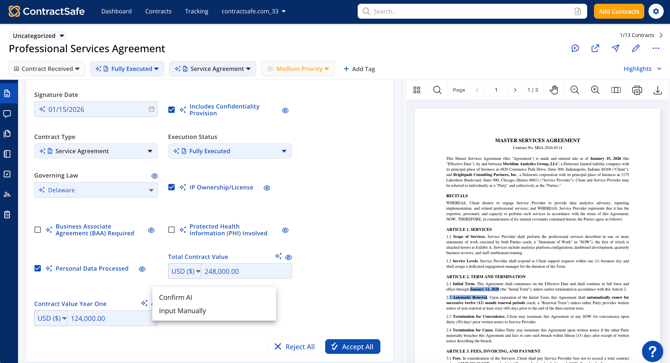Go to next page in viewer
The image size is (670, 363).
[x=515, y=90]
